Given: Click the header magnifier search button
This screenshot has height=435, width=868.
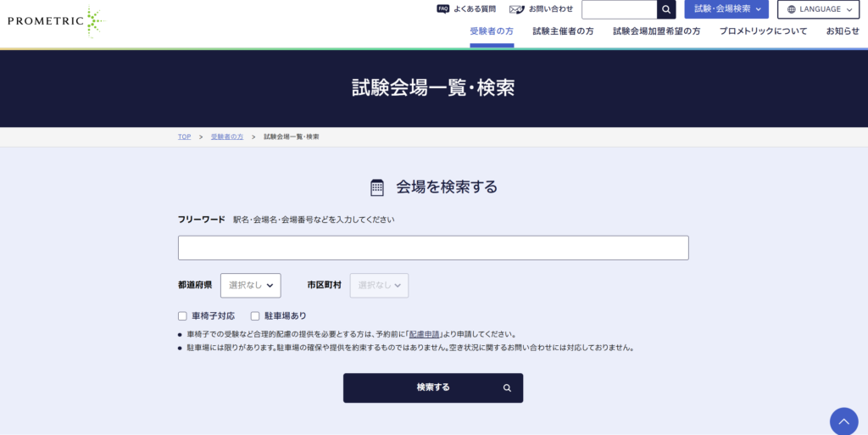Looking at the screenshot, I should (x=666, y=9).
